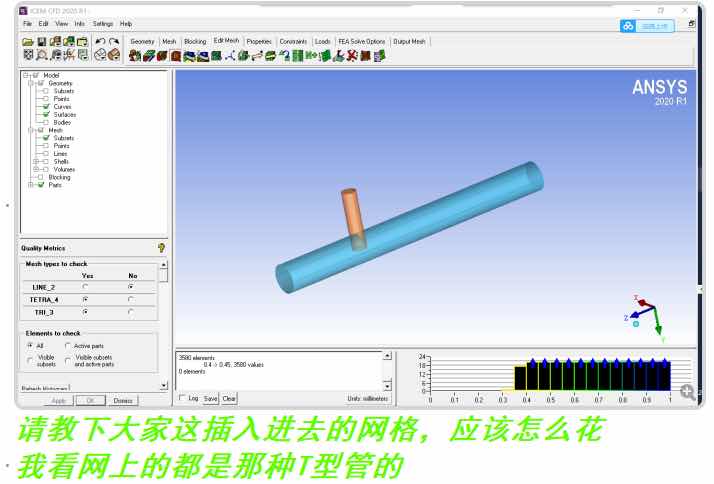Click the Units millimeters button
The height and width of the screenshot is (484, 714).
(x=368, y=398)
